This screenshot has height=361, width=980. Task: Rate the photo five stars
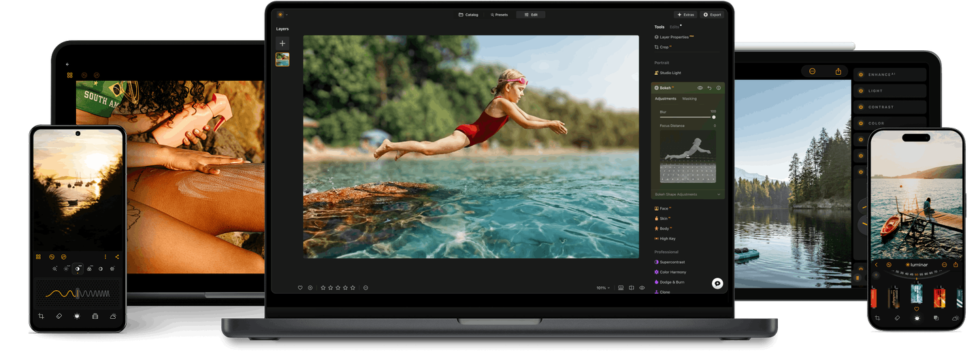click(353, 288)
